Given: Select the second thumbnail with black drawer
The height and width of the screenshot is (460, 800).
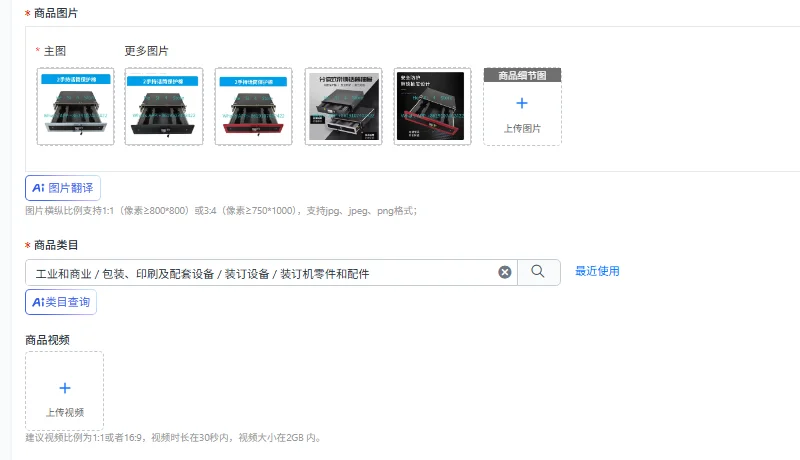Looking at the screenshot, I should (x=164, y=107).
